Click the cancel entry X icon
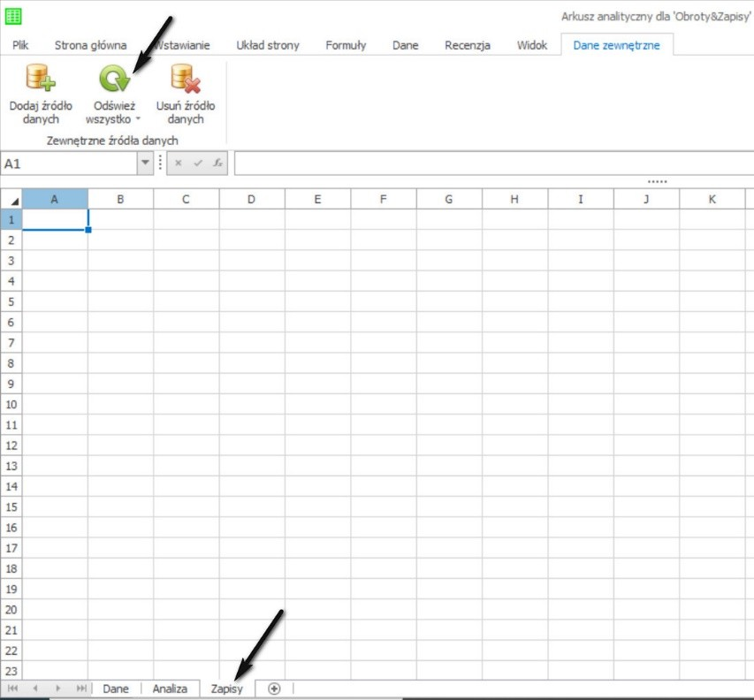Viewport: 754px width, 700px height. tap(178, 163)
